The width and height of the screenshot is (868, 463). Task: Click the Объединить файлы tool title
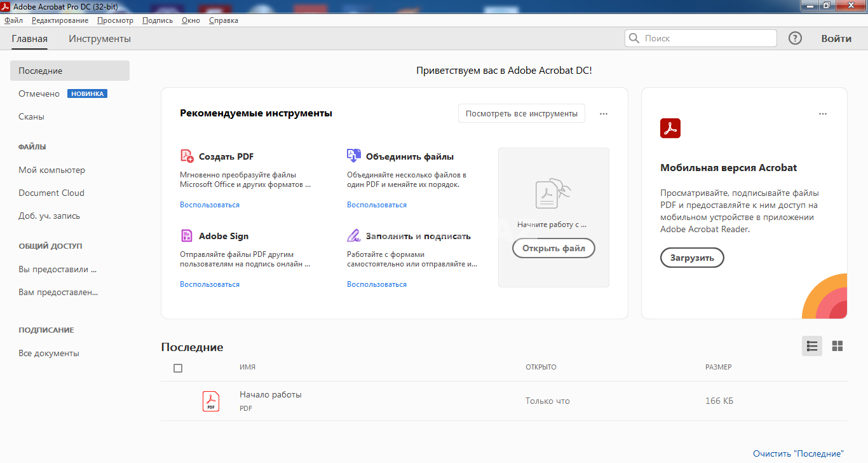point(410,156)
